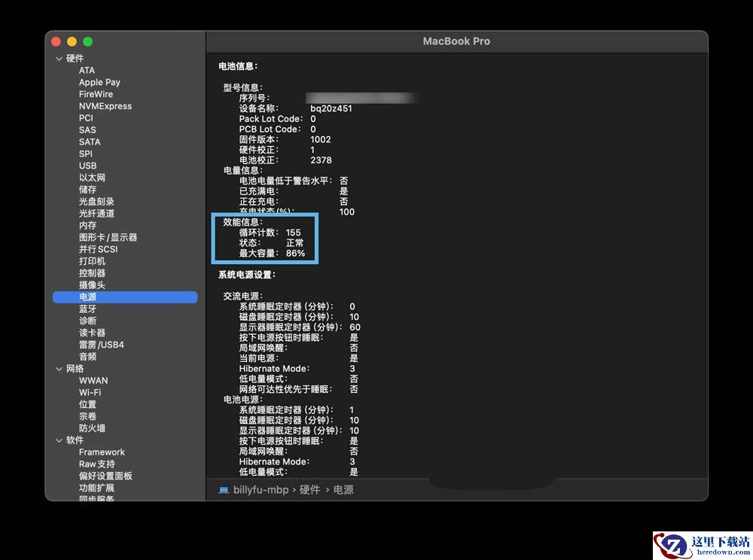This screenshot has height=560, width=753.
Task: Select 以太网 in sidebar
Action: pyautogui.click(x=92, y=178)
